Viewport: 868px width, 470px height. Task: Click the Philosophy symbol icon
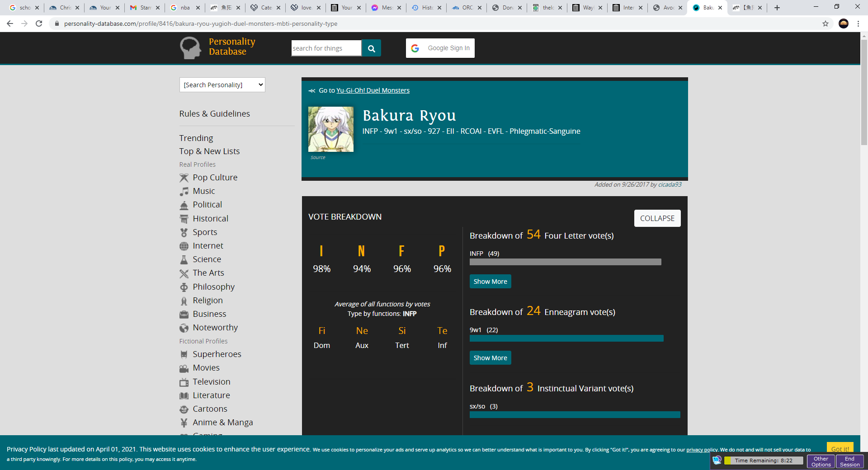tap(184, 287)
